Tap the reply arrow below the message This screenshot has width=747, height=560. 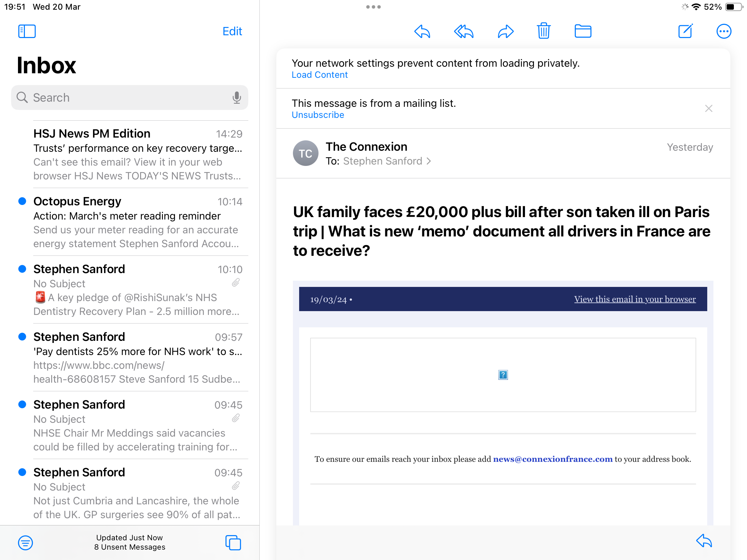point(704,541)
